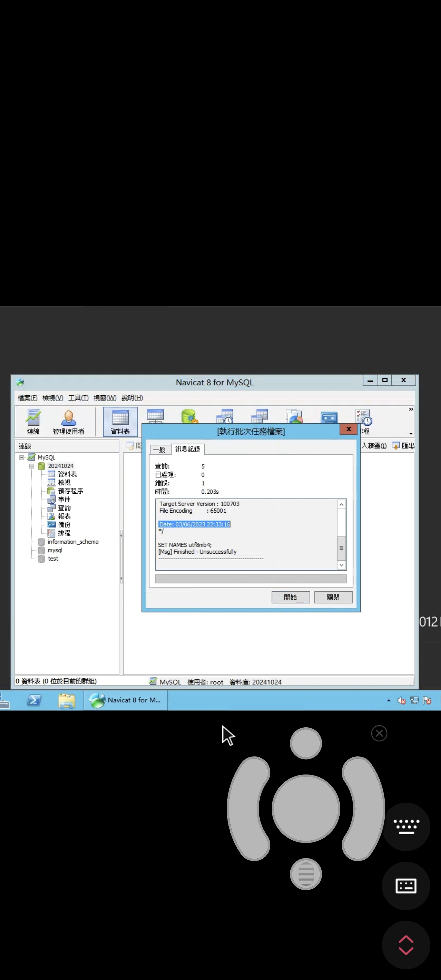
Task: Open 管理使用者 manage users tool
Action: [x=69, y=421]
